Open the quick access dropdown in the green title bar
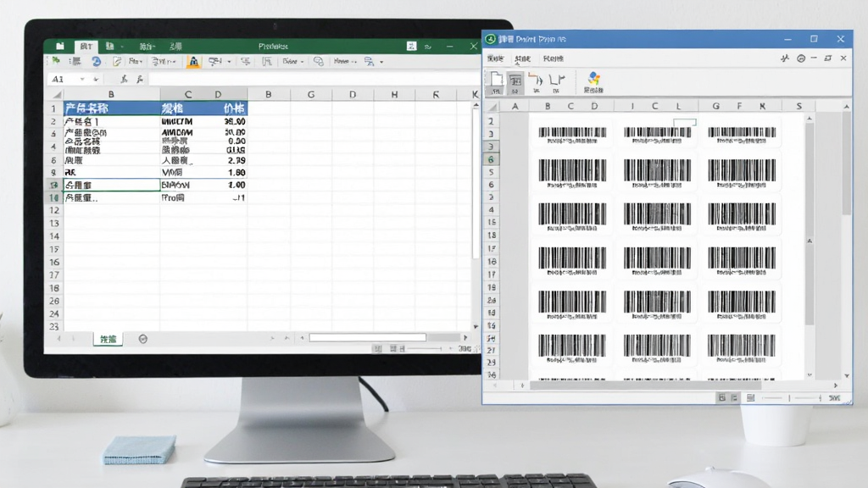 click(122, 47)
